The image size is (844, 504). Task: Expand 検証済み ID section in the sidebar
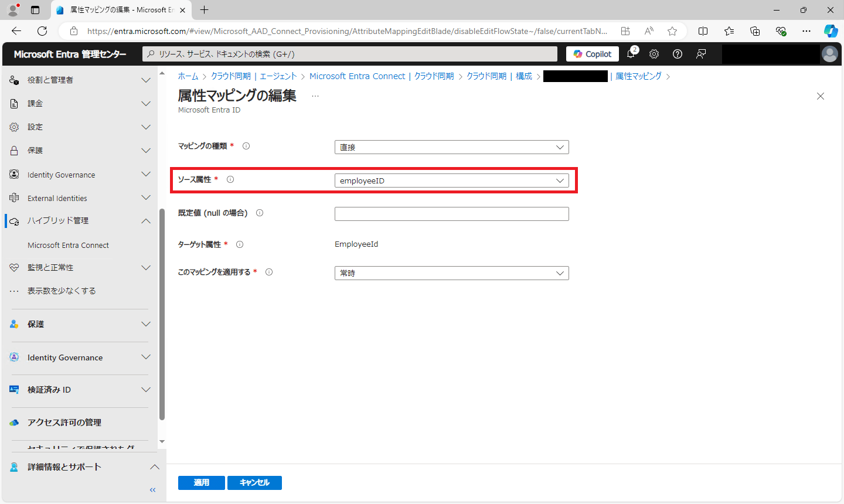80,390
